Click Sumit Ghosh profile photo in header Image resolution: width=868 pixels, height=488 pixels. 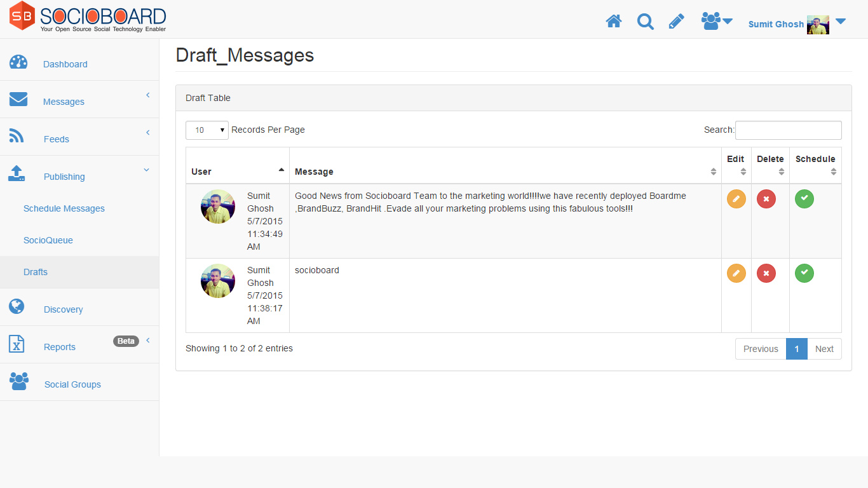[818, 25]
